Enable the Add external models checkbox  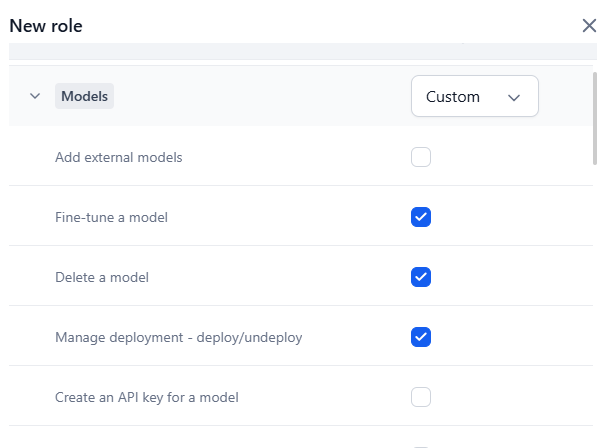click(x=421, y=157)
